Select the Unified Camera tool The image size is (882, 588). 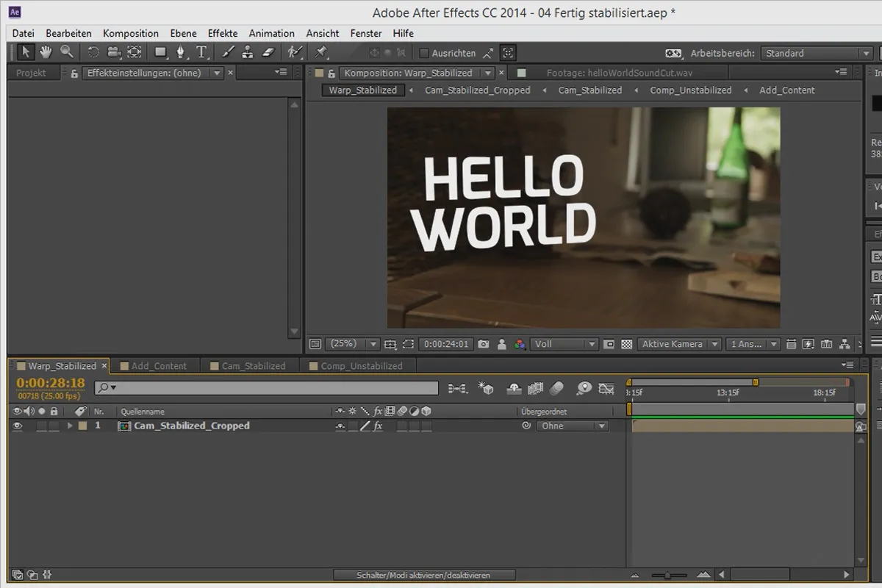point(114,52)
